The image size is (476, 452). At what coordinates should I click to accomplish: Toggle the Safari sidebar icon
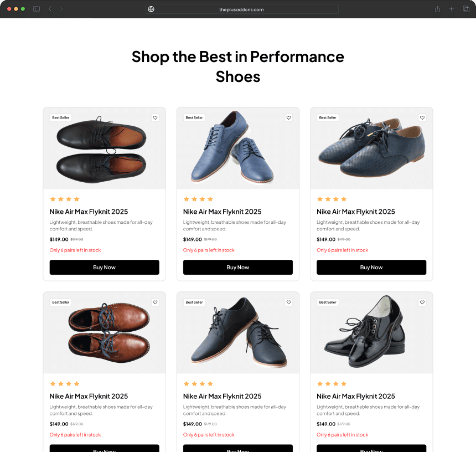click(x=37, y=9)
